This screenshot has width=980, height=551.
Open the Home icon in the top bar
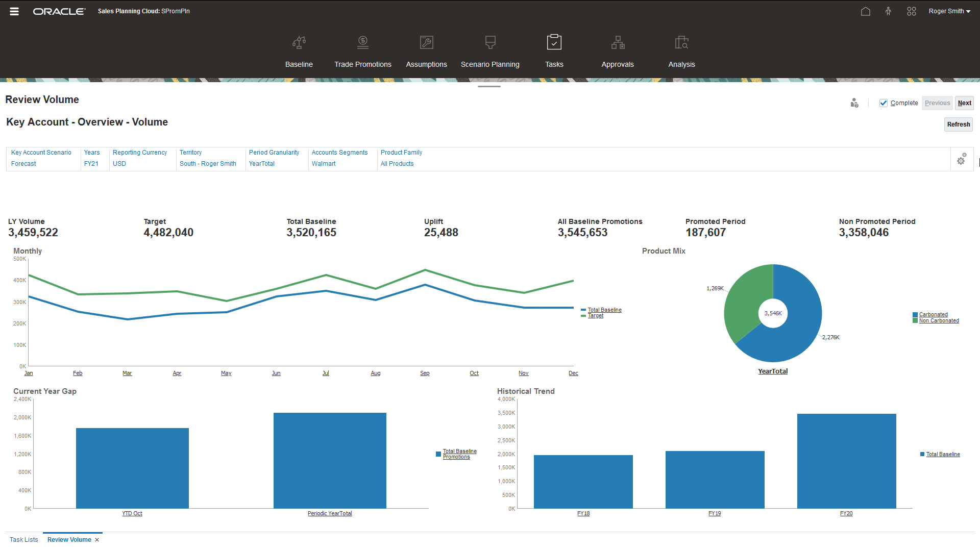(x=865, y=11)
